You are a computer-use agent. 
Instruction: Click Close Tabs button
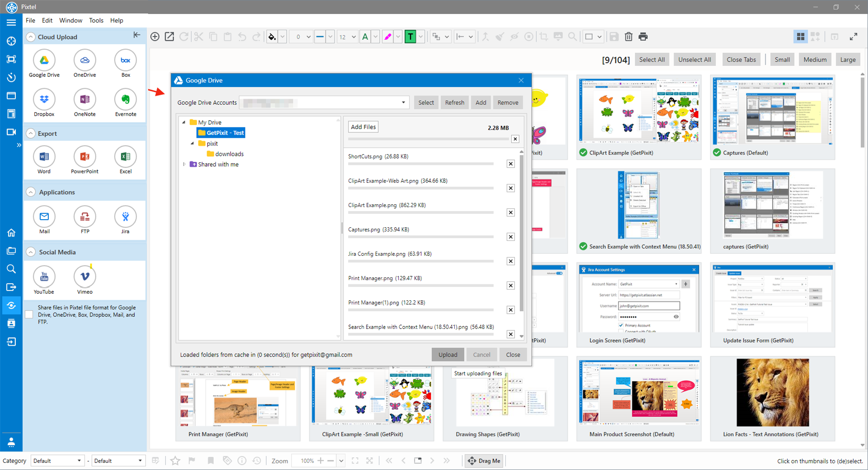click(741, 60)
